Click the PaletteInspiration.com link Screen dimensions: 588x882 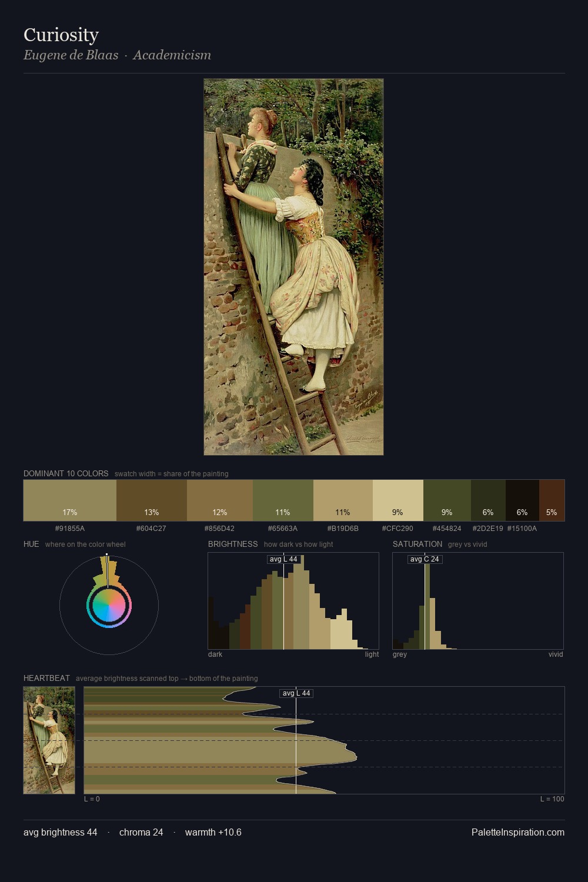(x=518, y=832)
